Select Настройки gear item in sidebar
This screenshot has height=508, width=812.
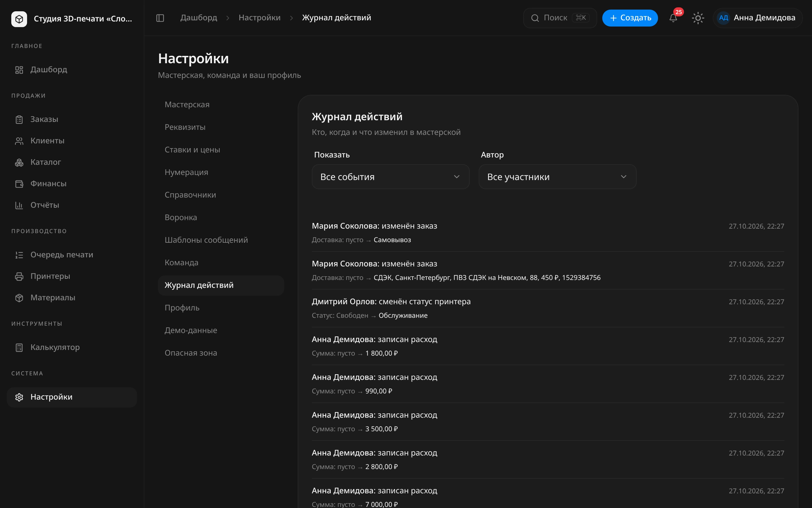(72, 397)
